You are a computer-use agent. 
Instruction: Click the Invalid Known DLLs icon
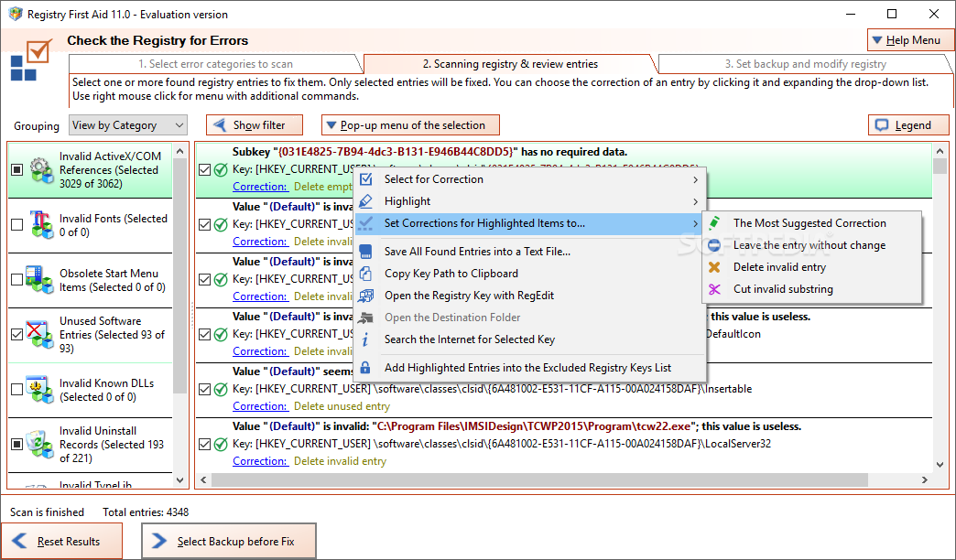[x=39, y=389]
